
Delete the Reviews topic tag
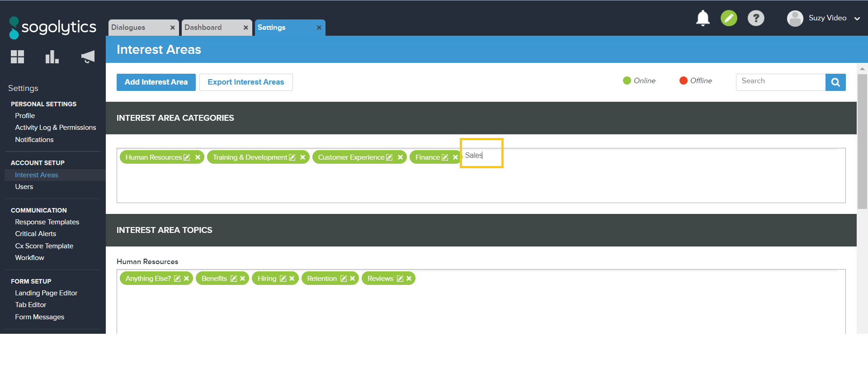(x=409, y=279)
